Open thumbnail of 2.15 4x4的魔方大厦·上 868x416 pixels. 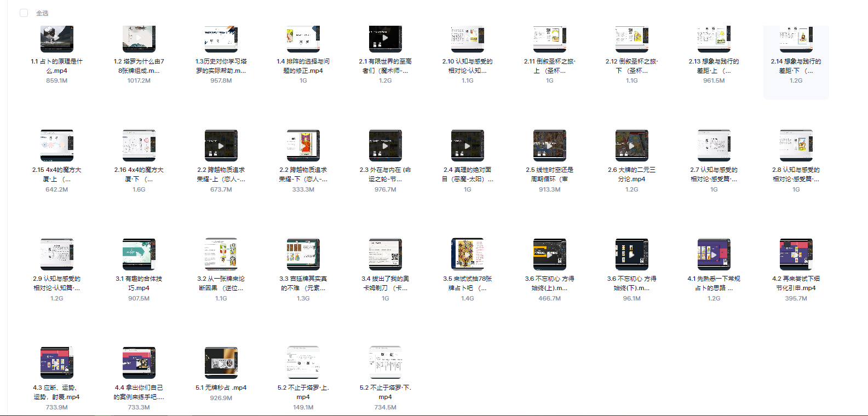point(57,146)
